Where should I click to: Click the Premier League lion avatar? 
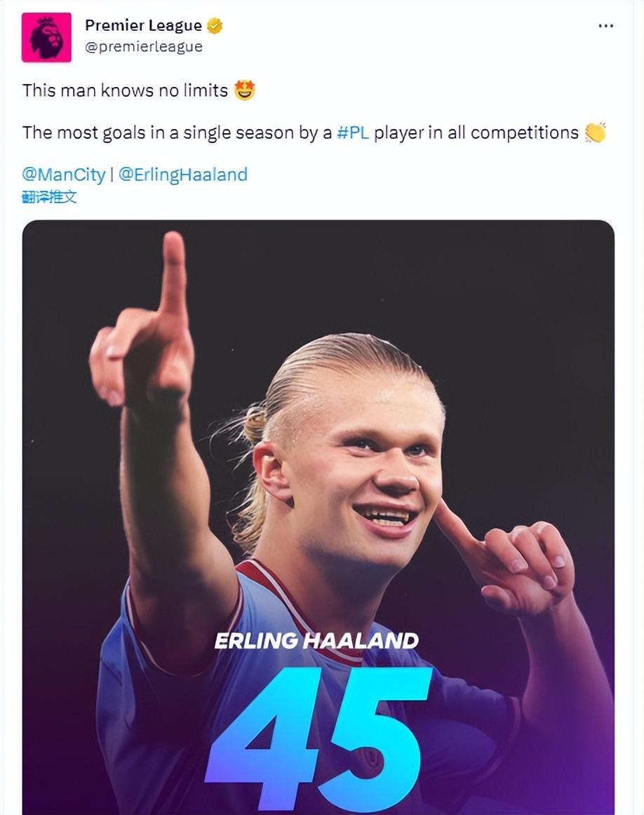[46, 37]
